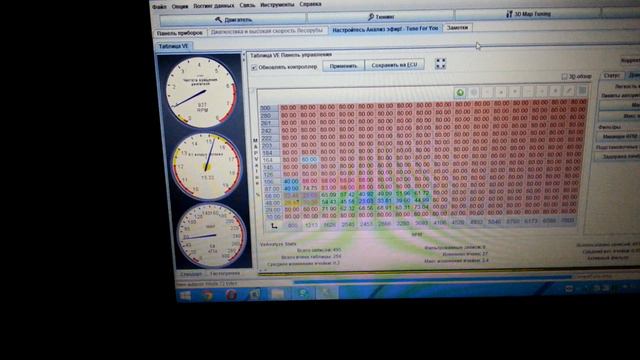The height and width of the screenshot is (360, 640).
Task: Switch to the Панель приборов tab
Action: [x=180, y=33]
